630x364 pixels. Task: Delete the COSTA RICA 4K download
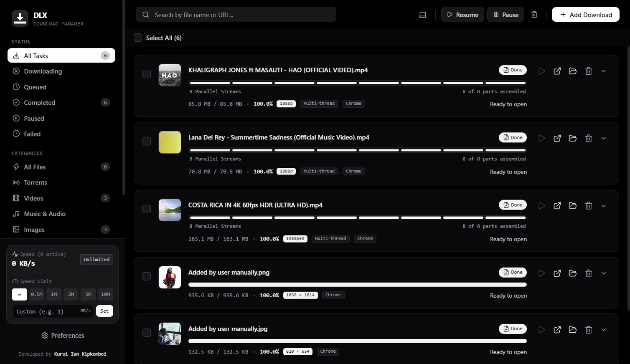(589, 205)
